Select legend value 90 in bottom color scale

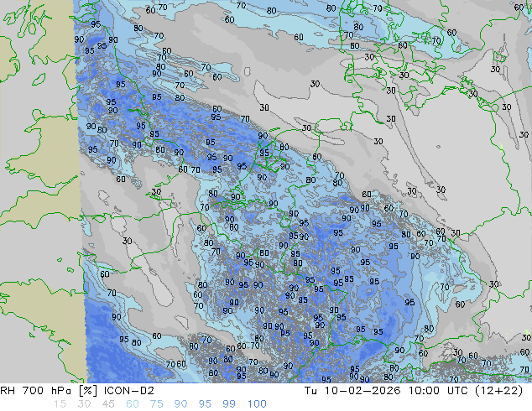pyautogui.click(x=180, y=404)
